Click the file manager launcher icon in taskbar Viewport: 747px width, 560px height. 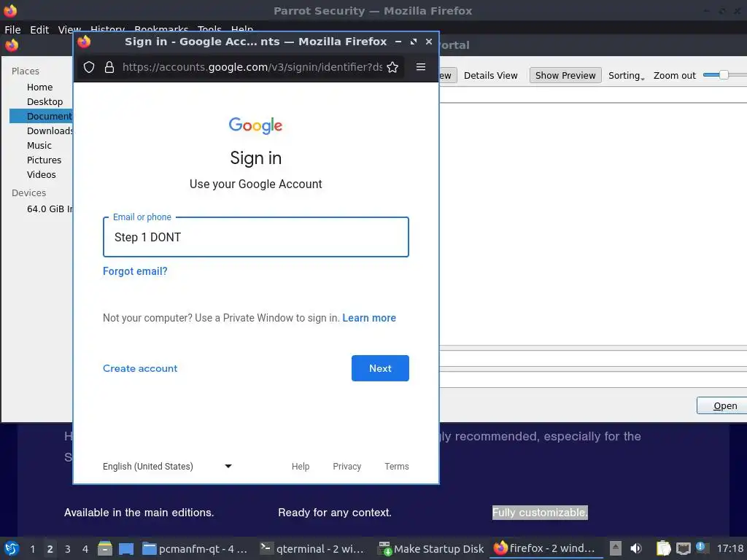[105, 548]
